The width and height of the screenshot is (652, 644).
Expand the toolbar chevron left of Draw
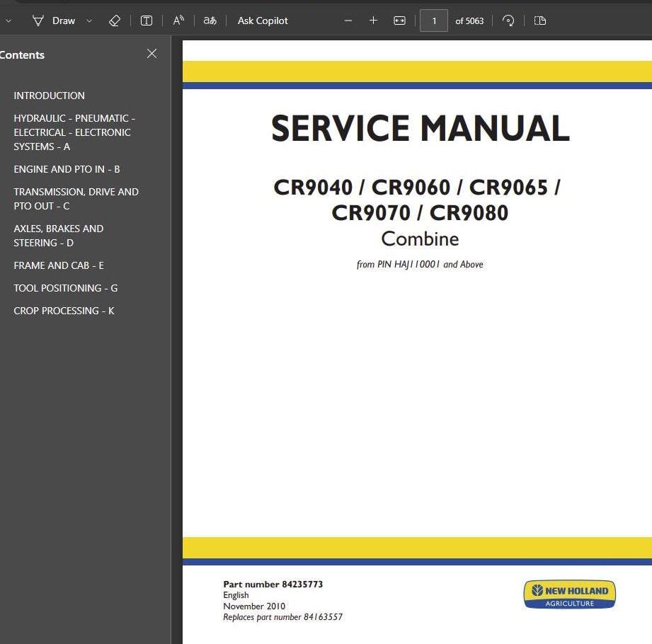pos(8,21)
